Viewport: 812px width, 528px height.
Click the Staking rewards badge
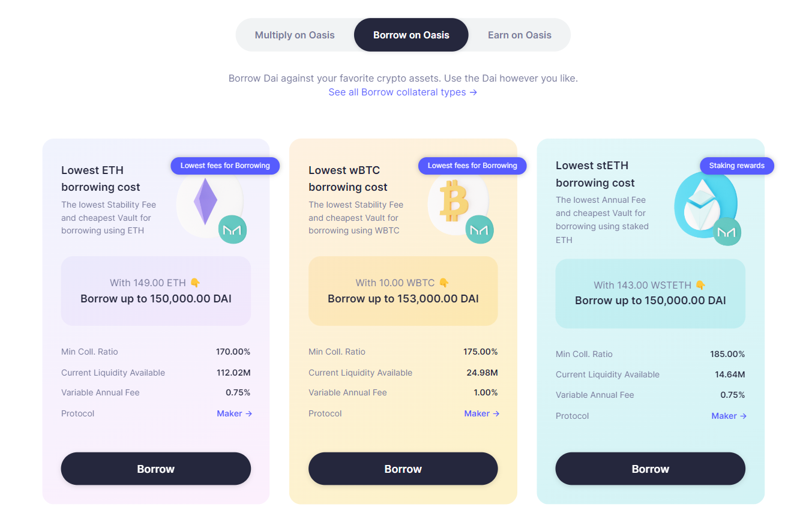coord(736,166)
